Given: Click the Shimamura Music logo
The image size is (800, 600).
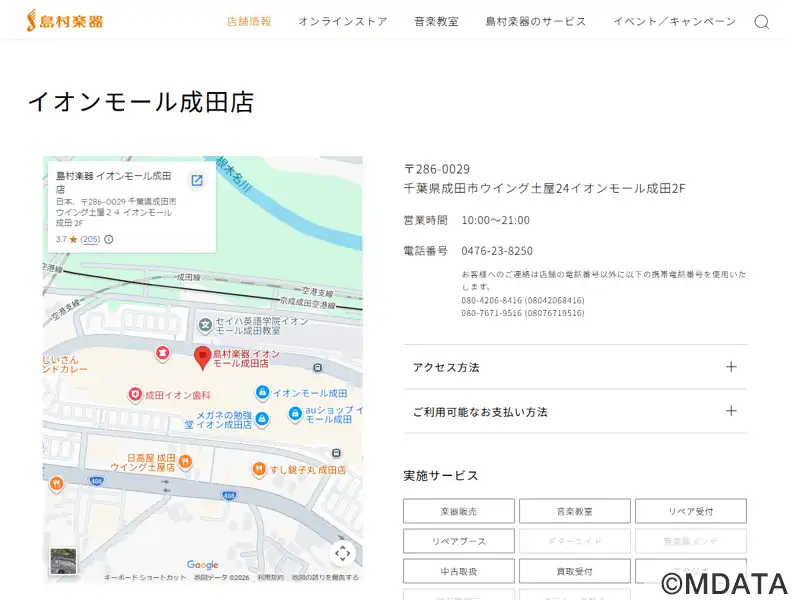Looking at the screenshot, I should [65, 21].
